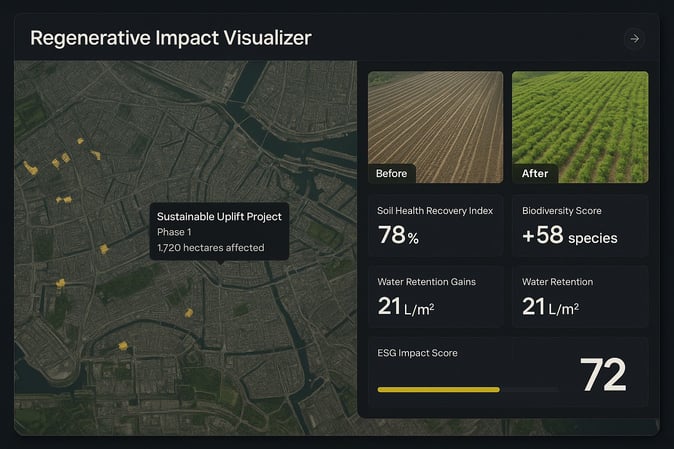
Task: Click the After label on the green field image
Action: point(535,174)
